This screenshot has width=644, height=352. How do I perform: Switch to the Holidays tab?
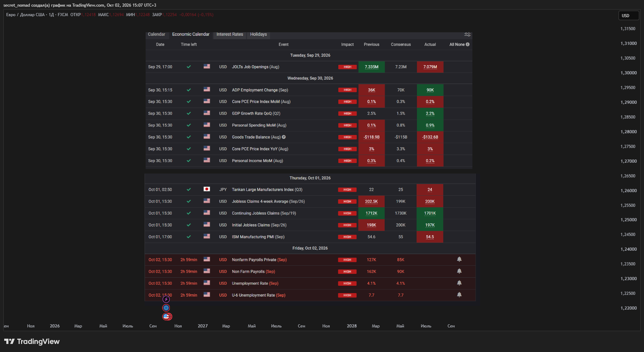(x=259, y=34)
